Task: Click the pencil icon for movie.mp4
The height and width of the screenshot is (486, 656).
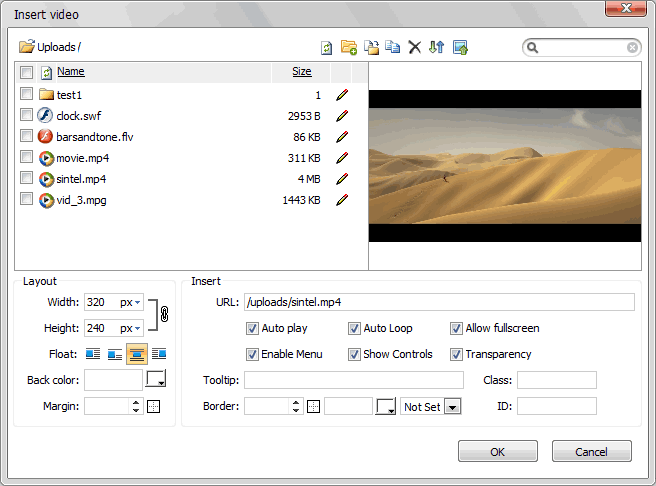Action: (x=342, y=158)
